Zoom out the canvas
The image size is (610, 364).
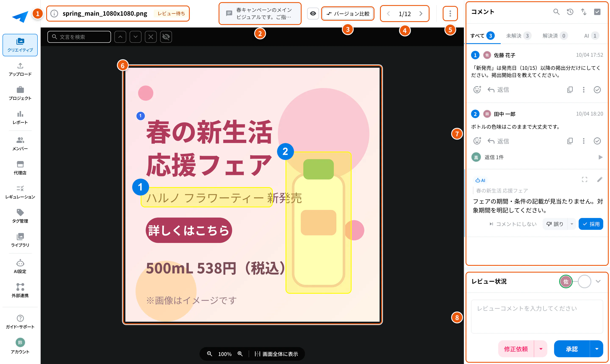tap(209, 354)
